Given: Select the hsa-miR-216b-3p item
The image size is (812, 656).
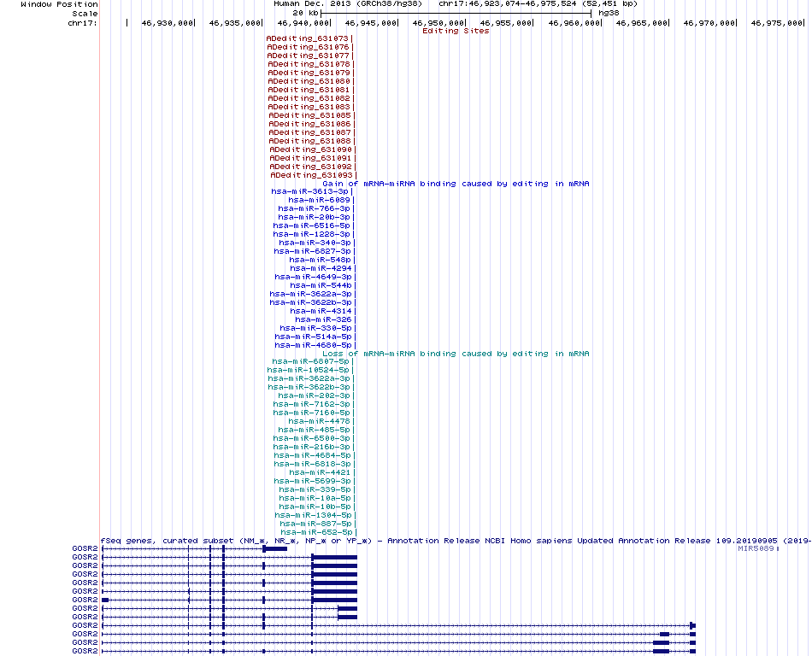Looking at the screenshot, I should [312, 447].
